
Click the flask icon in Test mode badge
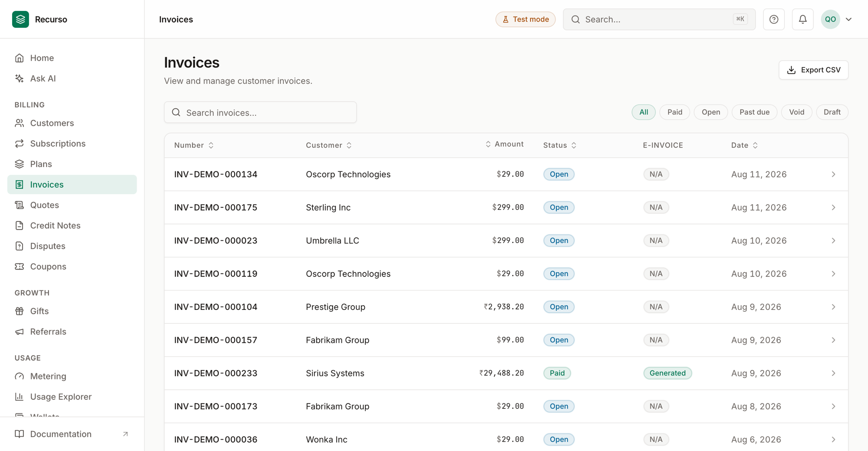(506, 19)
